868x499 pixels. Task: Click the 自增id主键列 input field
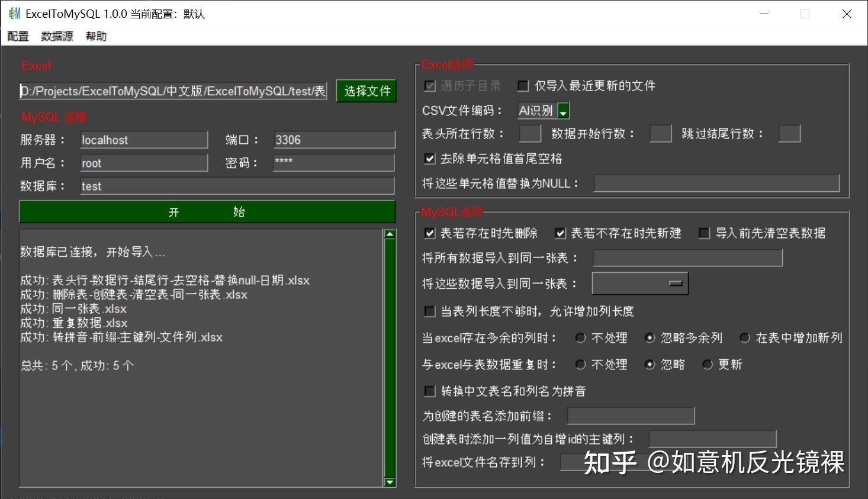coord(713,439)
